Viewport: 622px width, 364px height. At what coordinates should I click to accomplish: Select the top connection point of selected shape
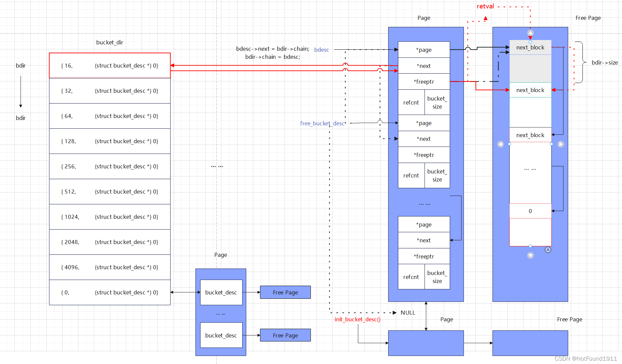(x=530, y=42)
